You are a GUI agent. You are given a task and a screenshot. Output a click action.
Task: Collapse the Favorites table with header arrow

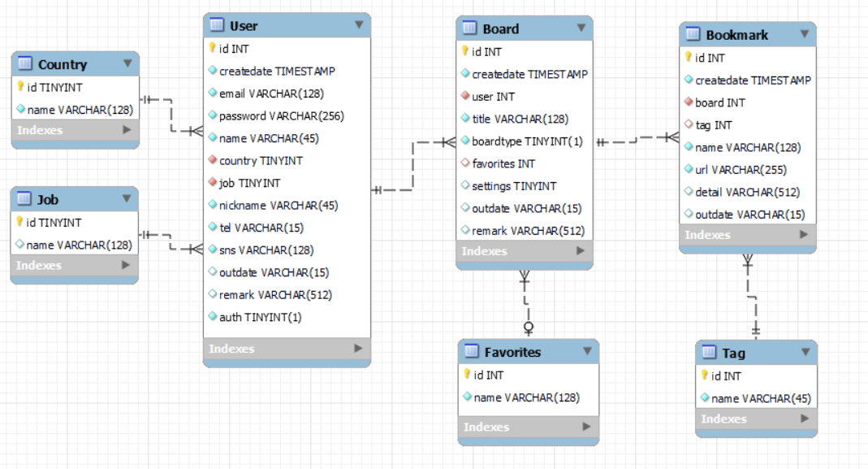point(587,351)
